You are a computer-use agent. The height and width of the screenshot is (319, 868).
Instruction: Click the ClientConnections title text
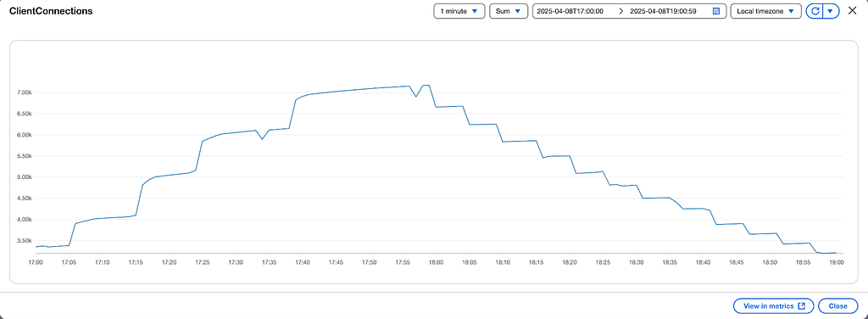[51, 11]
